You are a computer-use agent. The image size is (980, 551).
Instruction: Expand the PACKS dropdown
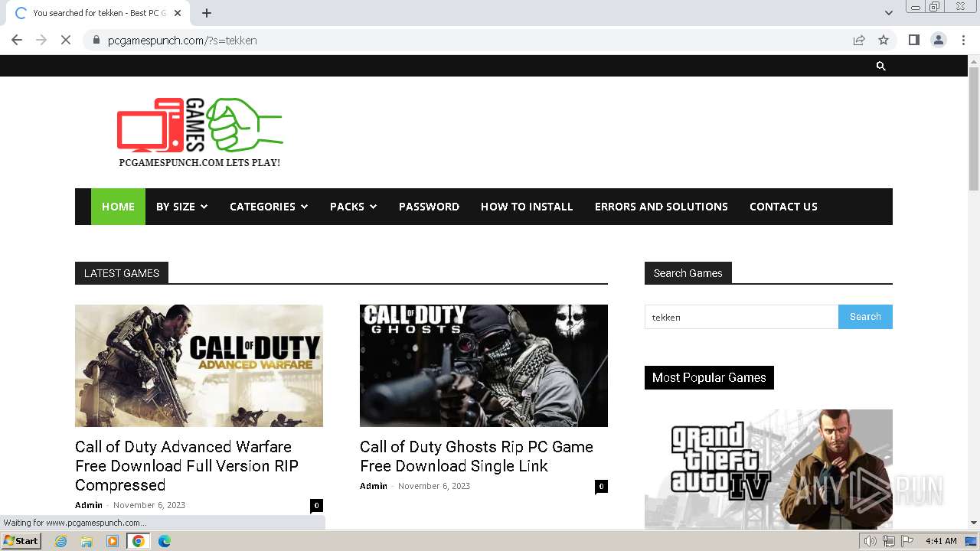pos(354,207)
